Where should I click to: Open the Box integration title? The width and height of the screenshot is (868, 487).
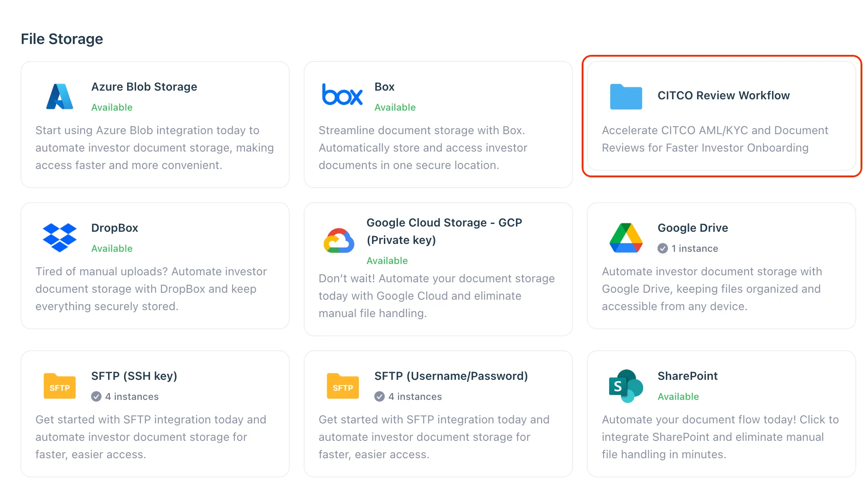click(384, 87)
